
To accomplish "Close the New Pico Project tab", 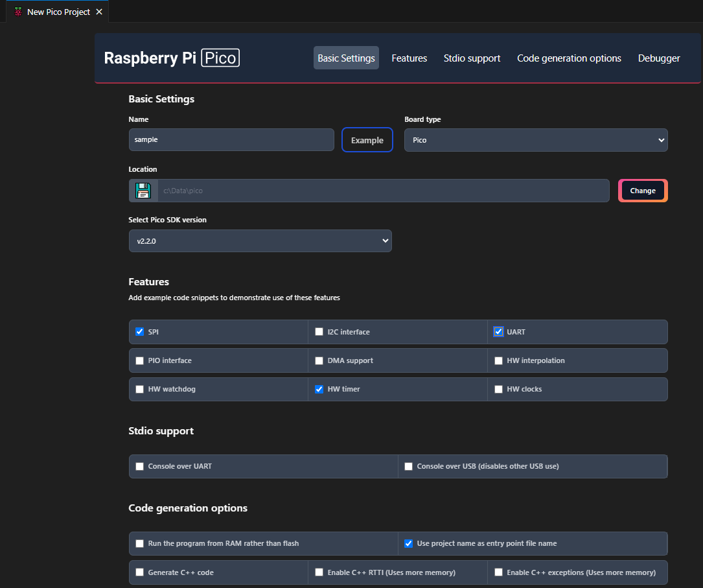I will point(99,12).
